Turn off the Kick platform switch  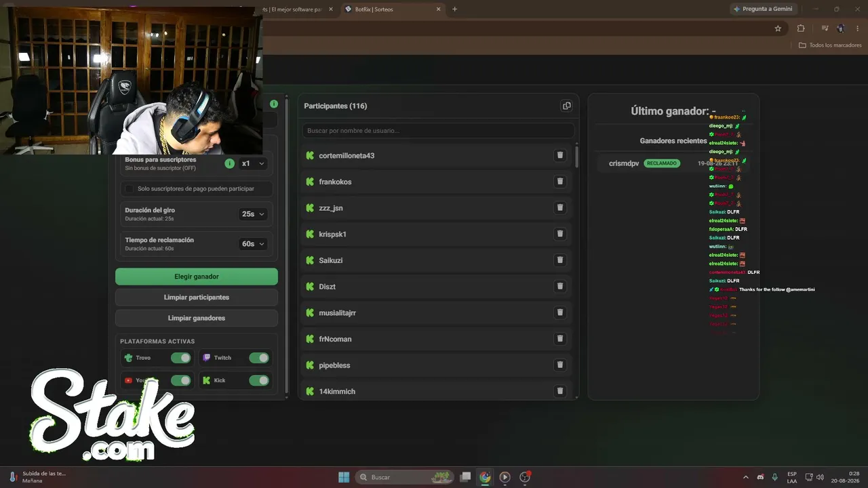(x=259, y=381)
